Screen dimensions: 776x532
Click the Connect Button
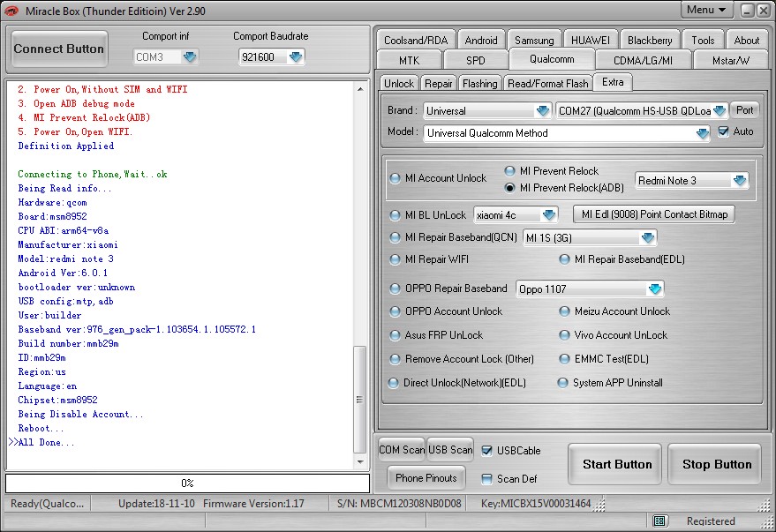(59, 49)
